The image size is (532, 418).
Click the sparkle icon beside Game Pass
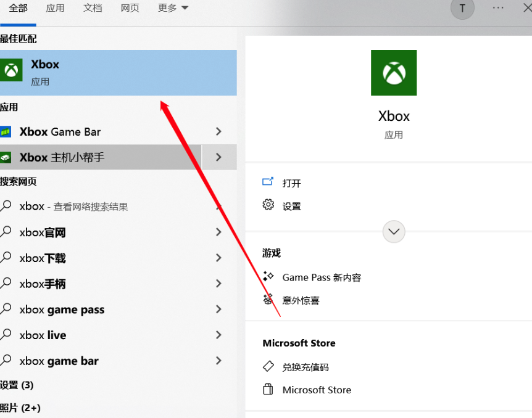268,276
